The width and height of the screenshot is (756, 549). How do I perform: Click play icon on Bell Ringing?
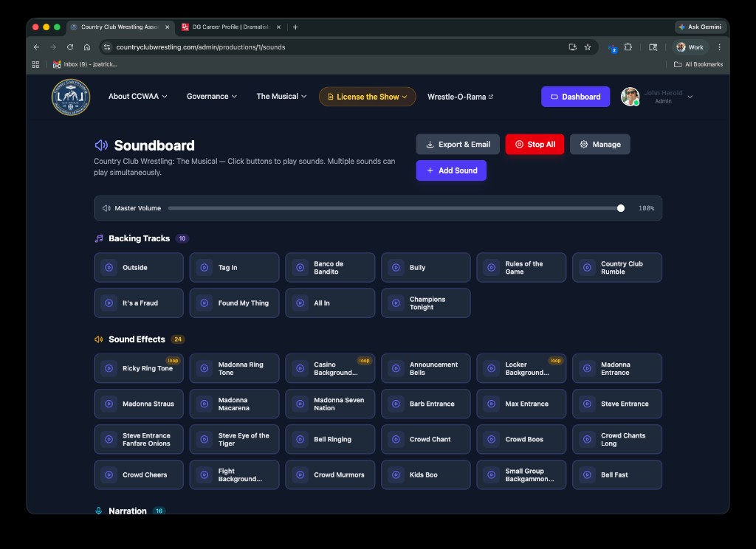[300, 439]
